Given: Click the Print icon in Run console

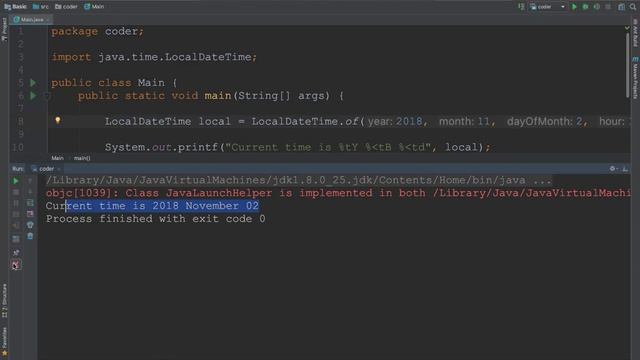Looking at the screenshot, I should [30, 225].
